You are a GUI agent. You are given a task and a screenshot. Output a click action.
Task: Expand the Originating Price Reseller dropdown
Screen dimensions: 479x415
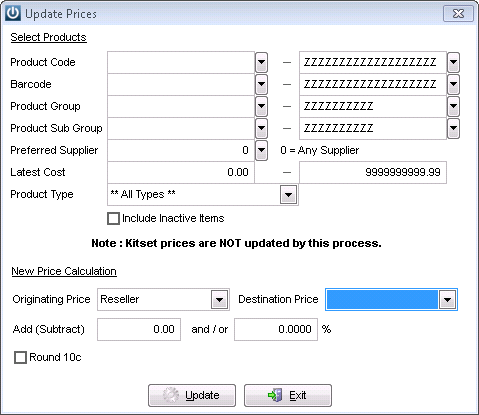pos(219,300)
